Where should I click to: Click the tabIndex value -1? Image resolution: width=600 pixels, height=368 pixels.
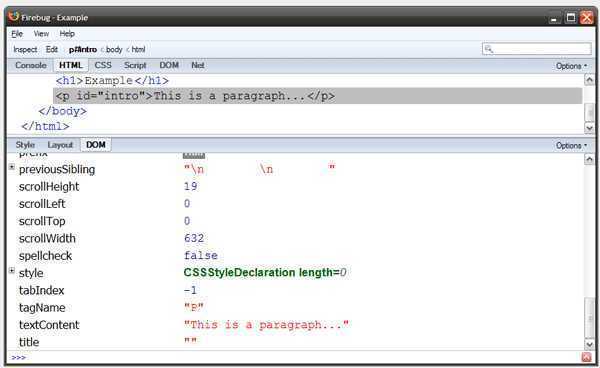(x=190, y=290)
